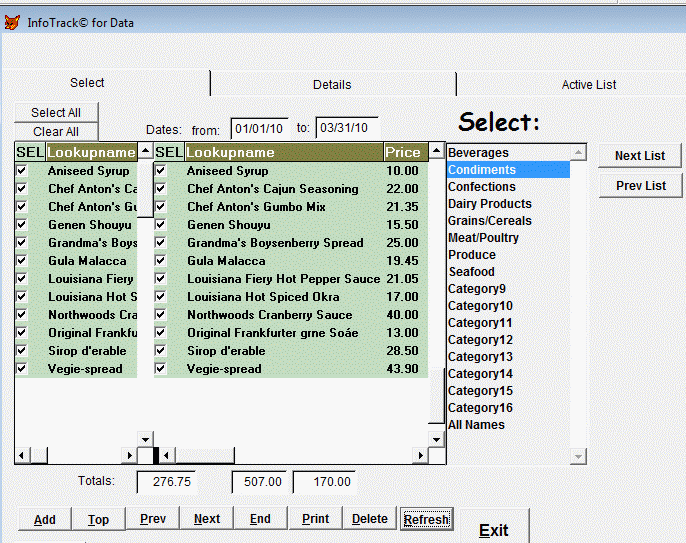Click scroll-right arrow under the right grid
This screenshot has width=686, height=543.
coord(422,456)
